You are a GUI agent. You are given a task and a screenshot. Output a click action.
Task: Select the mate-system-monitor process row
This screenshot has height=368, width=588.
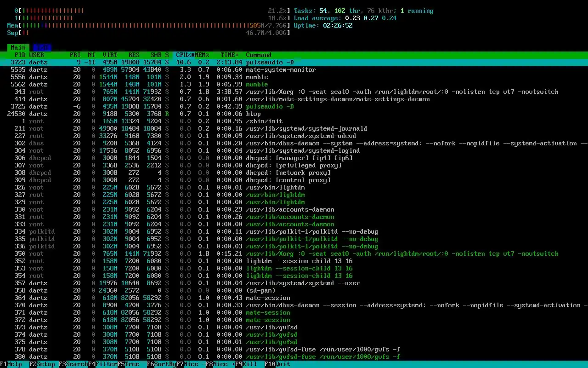(294, 69)
